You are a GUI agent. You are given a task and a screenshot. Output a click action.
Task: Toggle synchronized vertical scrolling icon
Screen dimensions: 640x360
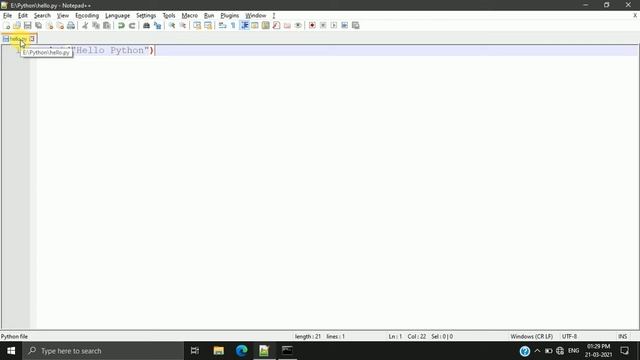click(197, 25)
